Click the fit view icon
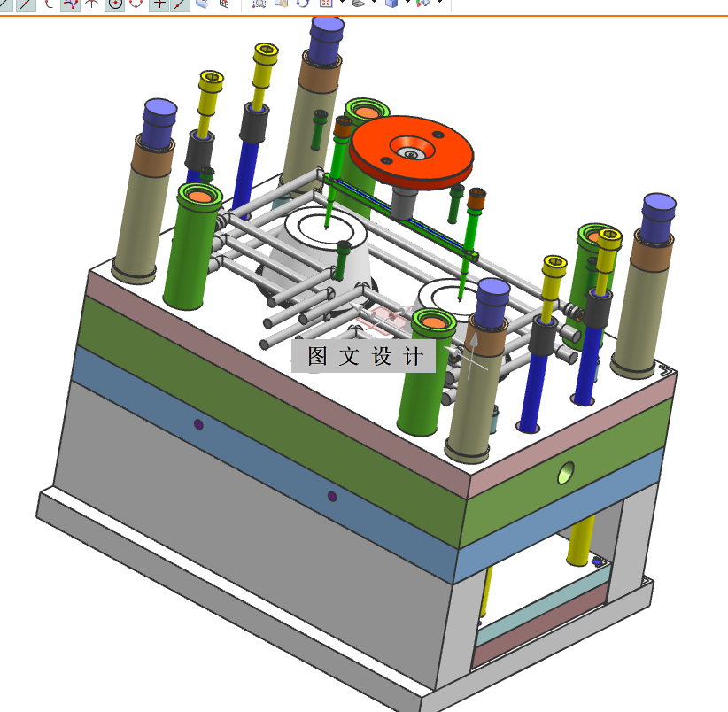This screenshot has width=728, height=712. click(326, 4)
